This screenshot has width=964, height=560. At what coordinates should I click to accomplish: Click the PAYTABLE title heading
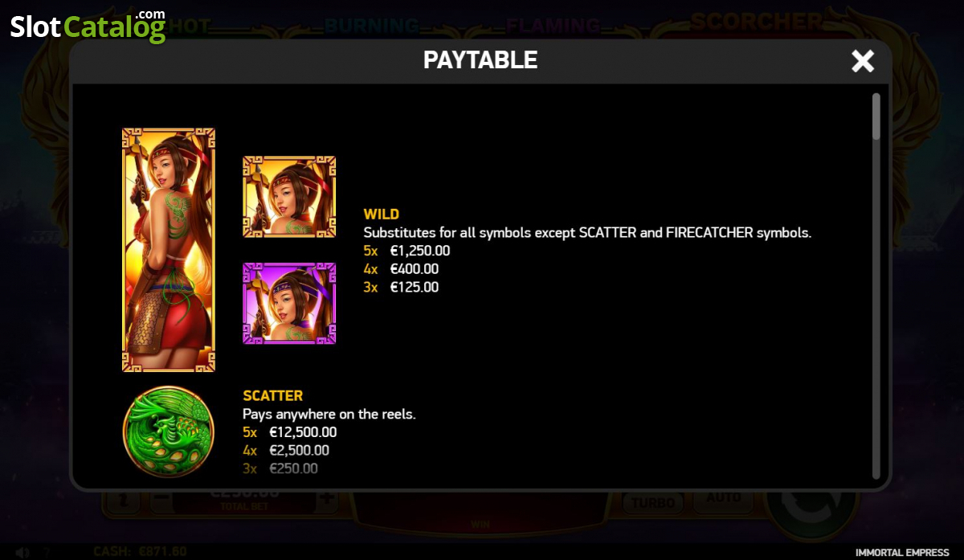(x=480, y=60)
